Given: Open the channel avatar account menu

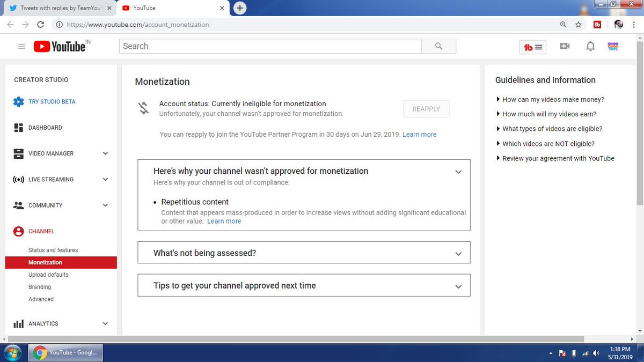Looking at the screenshot, I should click(613, 46).
